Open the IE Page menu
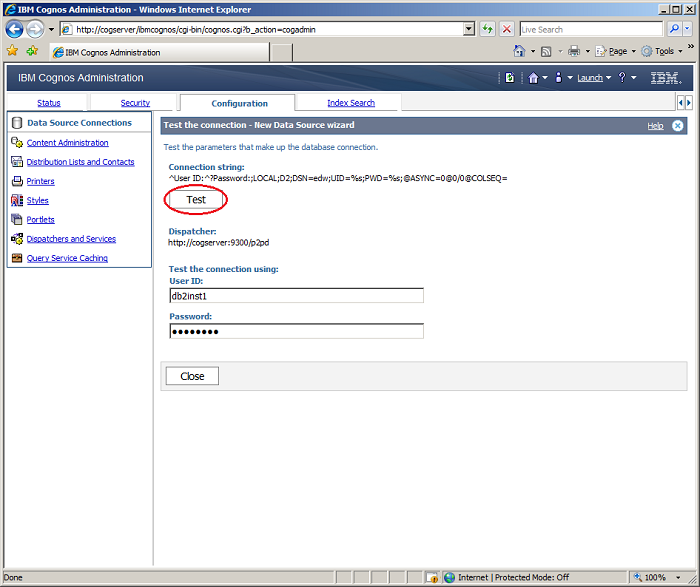The height and width of the screenshot is (587, 700). point(615,51)
